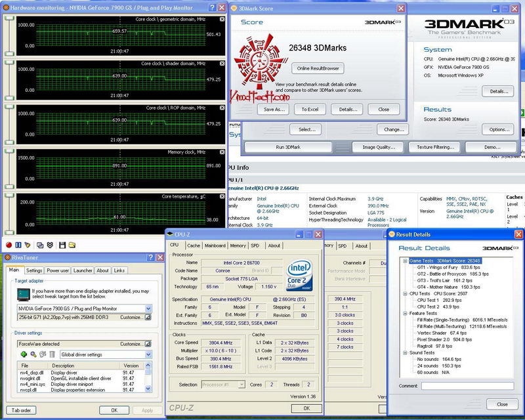Click the CPU-Z title bar app icon
This screenshot has width=525, height=420.
(170, 234)
